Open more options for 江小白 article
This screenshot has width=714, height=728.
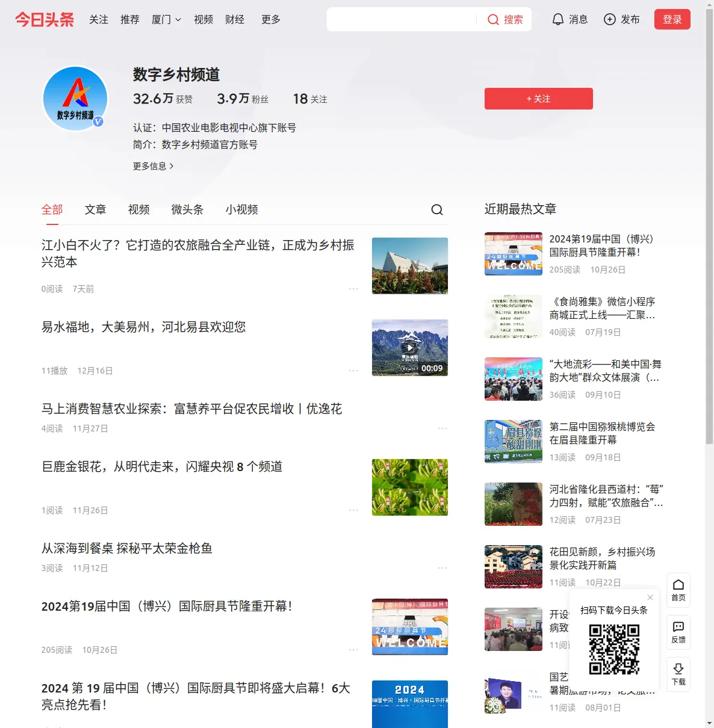[353, 289]
